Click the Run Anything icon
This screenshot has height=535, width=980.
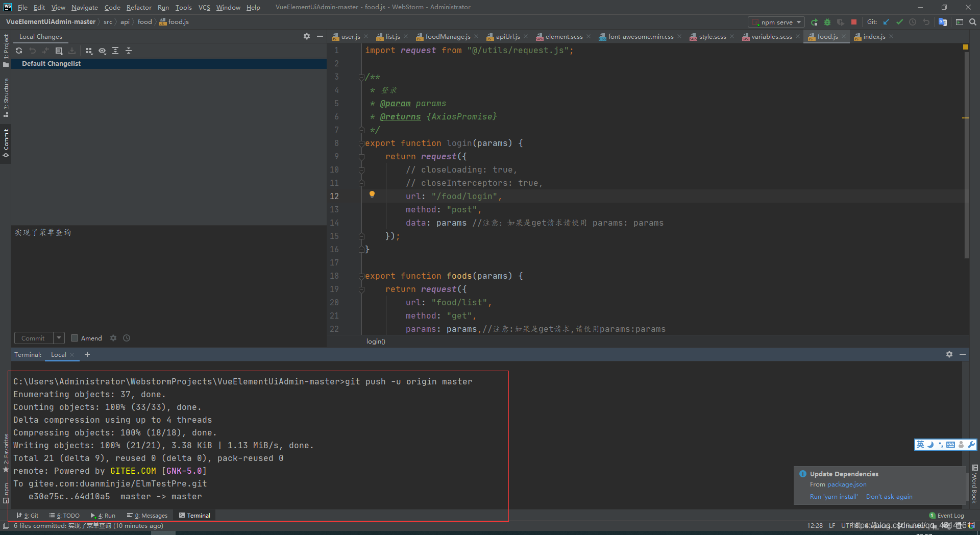pyautogui.click(x=960, y=22)
